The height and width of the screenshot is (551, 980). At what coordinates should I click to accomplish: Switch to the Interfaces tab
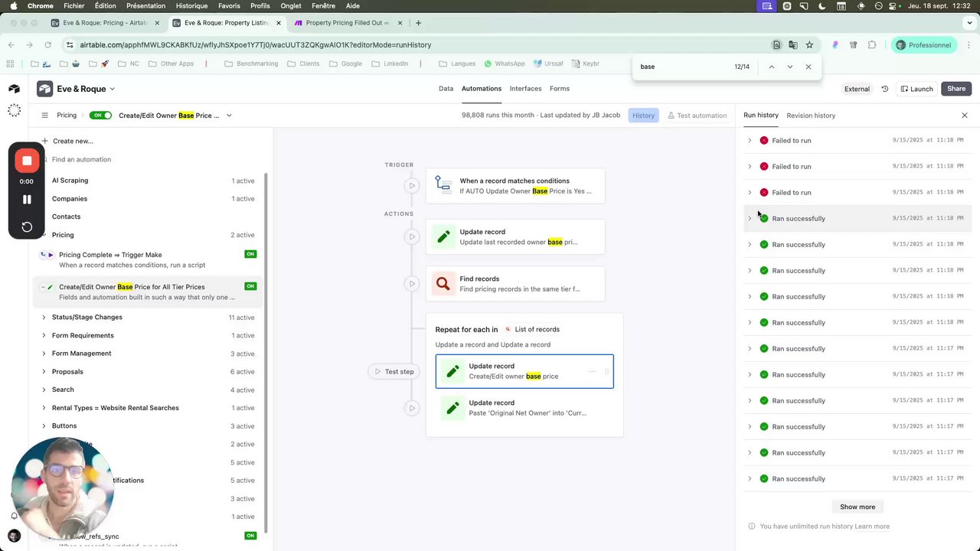(x=525, y=89)
